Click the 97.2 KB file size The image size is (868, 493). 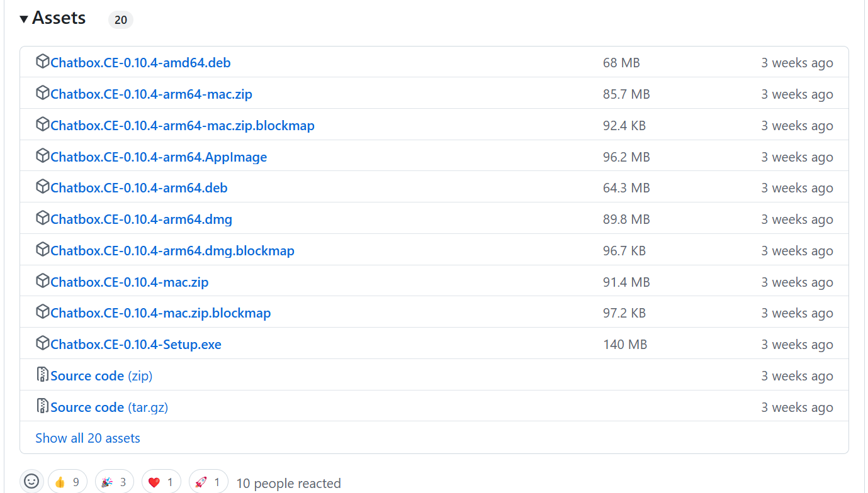624,313
